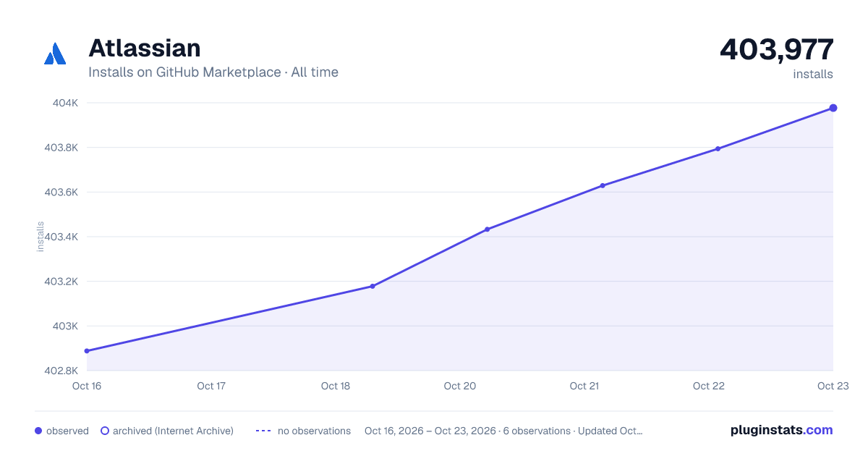The height and width of the screenshot is (456, 868).
Task: Click the Oct 21 x-axis label
Action: (584, 386)
